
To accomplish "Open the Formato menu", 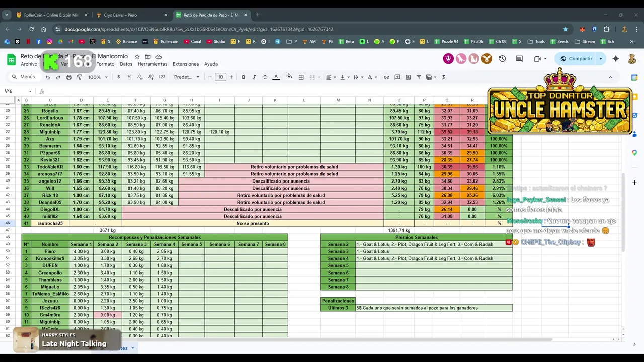I will [x=105, y=64].
